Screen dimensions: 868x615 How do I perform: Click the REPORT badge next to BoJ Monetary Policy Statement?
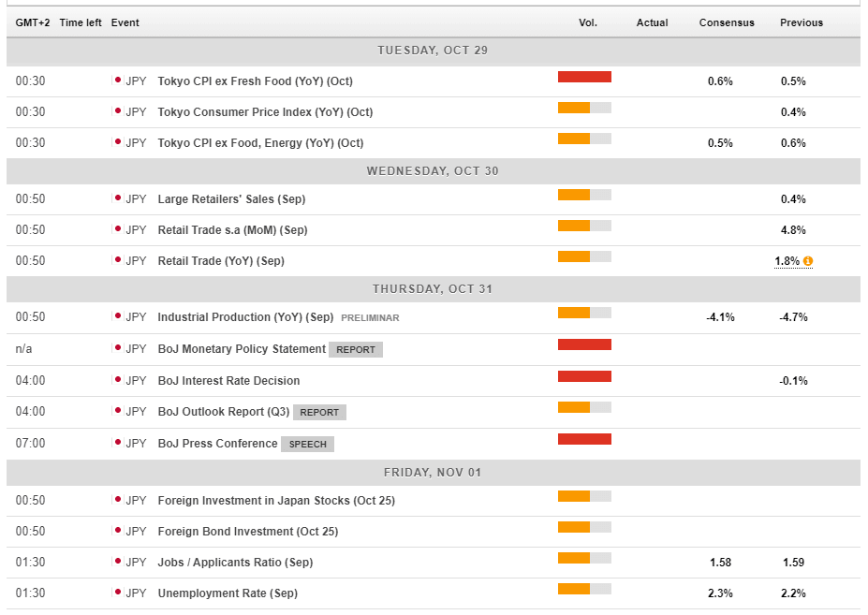pyautogui.click(x=356, y=349)
